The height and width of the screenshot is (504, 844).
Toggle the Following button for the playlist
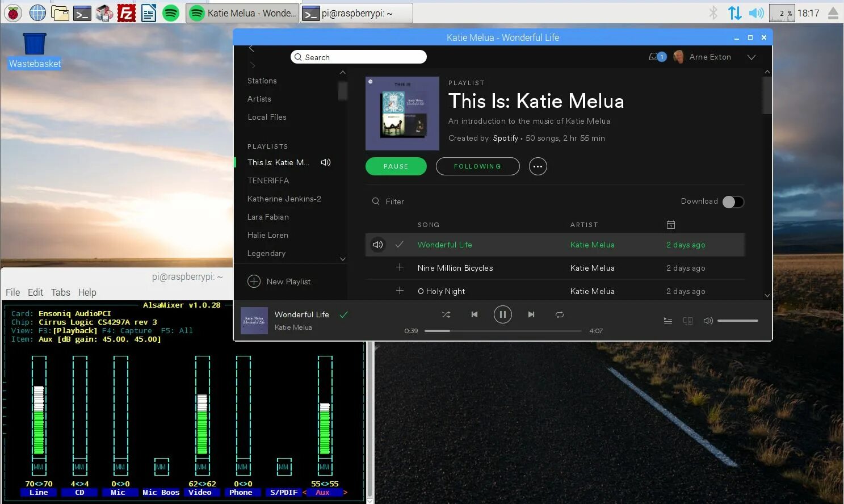[477, 166]
